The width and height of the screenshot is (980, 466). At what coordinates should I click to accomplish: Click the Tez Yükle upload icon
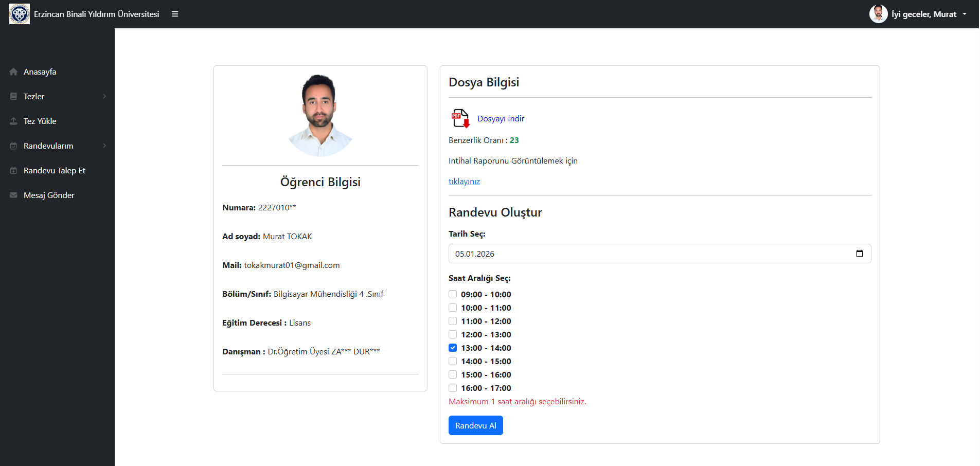pyautogui.click(x=13, y=121)
